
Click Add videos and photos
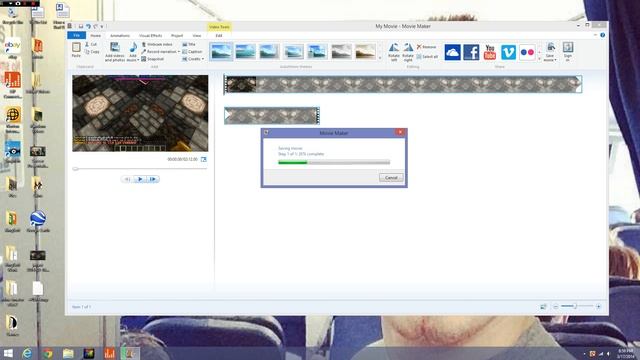tap(115, 52)
